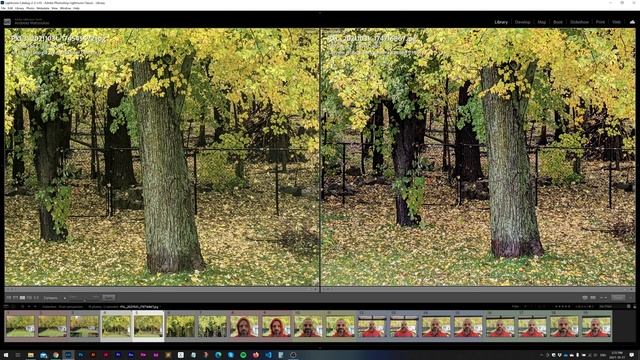Open File Explorer from the taskbar
Screen dimensions: 640x360
pyautogui.click(x=31, y=355)
